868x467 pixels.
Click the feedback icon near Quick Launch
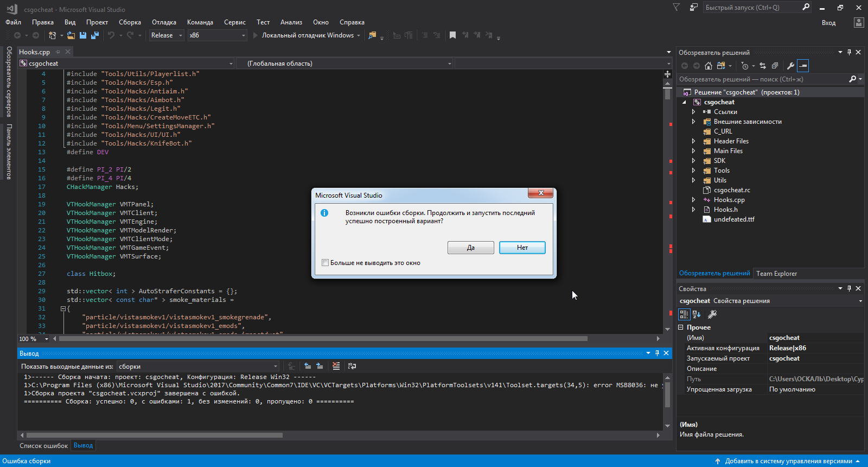[x=693, y=8]
